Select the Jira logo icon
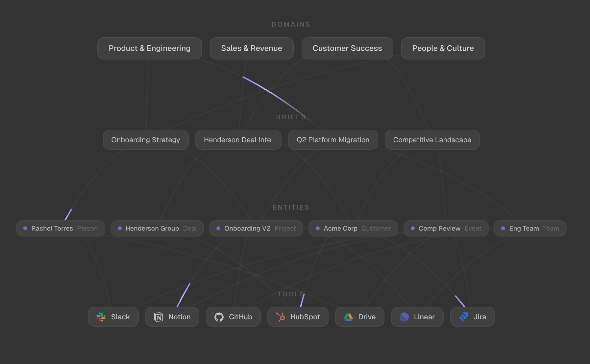Screen dimensions: 590x364 point(463,317)
